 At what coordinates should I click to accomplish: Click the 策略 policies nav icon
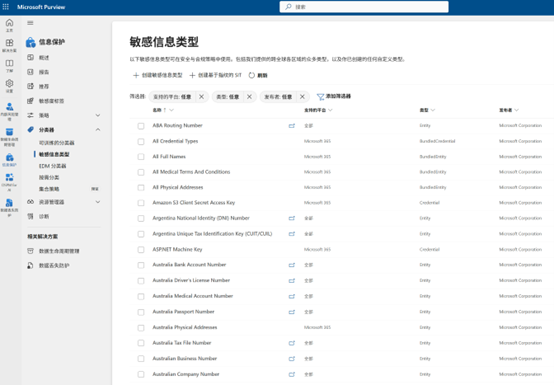[31, 115]
